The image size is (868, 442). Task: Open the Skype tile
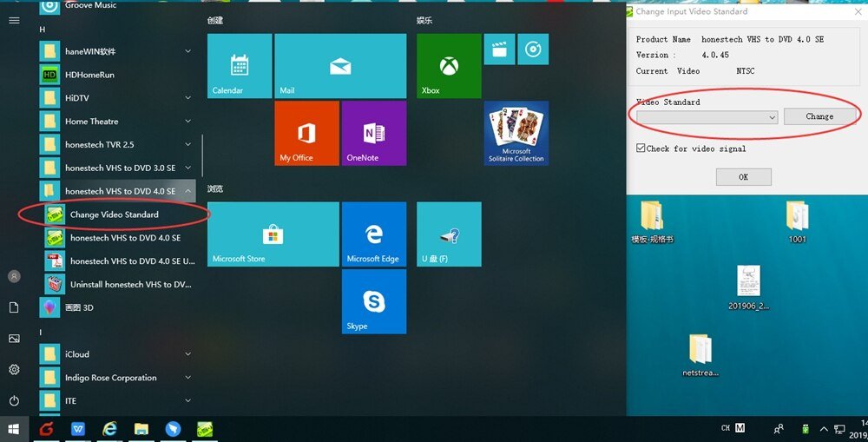pos(373,301)
